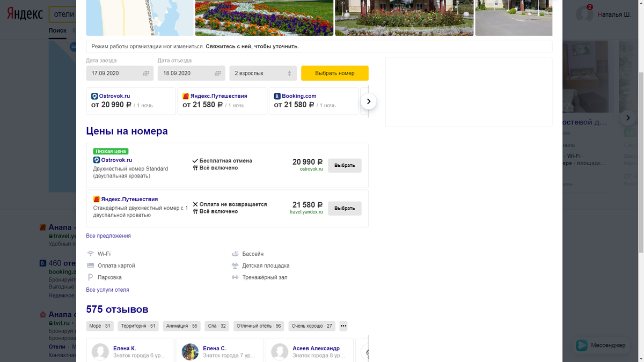Image resolution: width=644 pixels, height=362 pixels.
Task: Open Все предложения link
Action: point(108,236)
